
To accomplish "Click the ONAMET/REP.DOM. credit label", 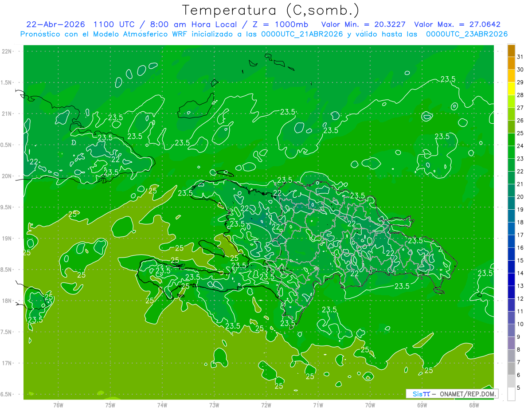I will pos(467,394).
